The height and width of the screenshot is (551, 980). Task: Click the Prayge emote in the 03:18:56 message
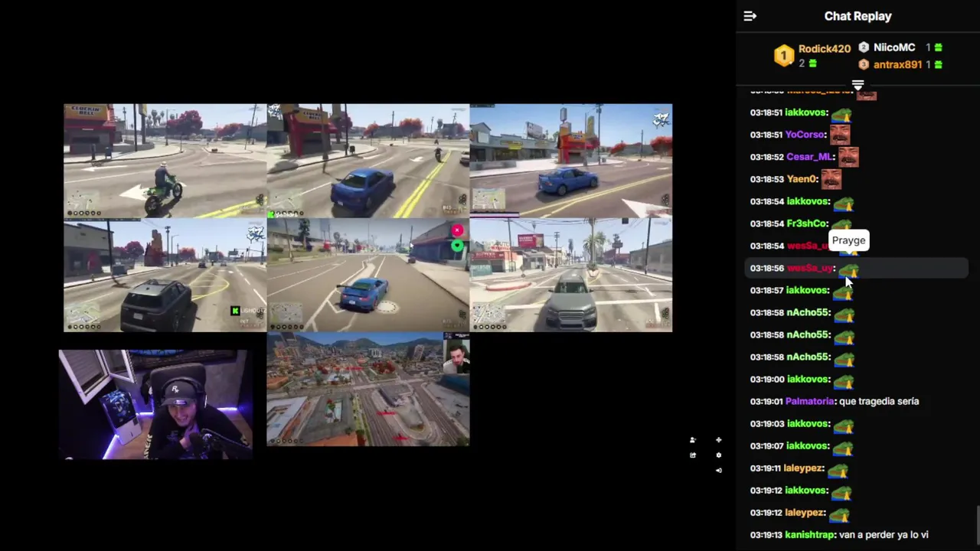click(849, 270)
